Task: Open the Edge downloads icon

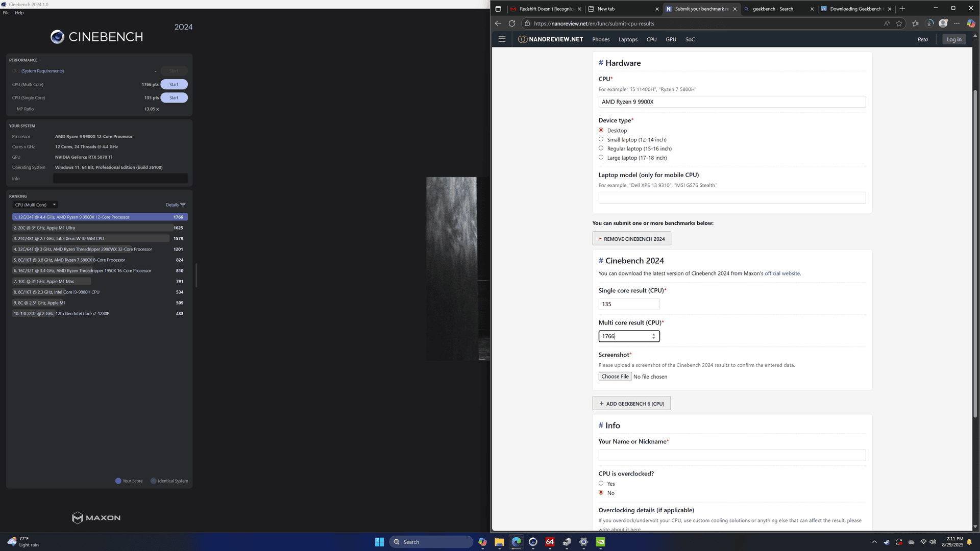Action: click(x=929, y=23)
